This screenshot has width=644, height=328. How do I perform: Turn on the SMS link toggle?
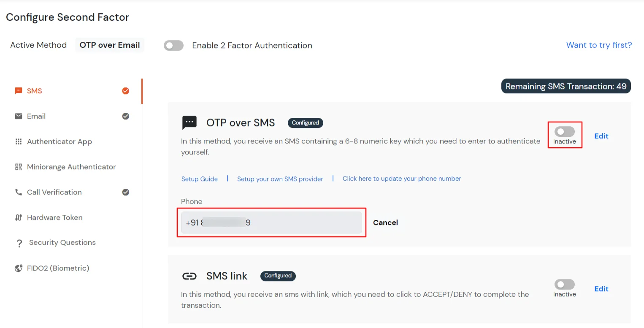[565, 284]
